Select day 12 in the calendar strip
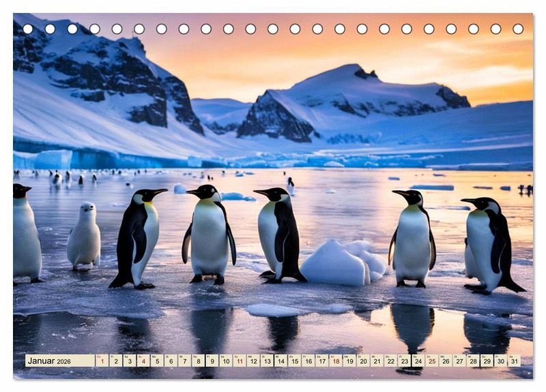 [x=253, y=361]
